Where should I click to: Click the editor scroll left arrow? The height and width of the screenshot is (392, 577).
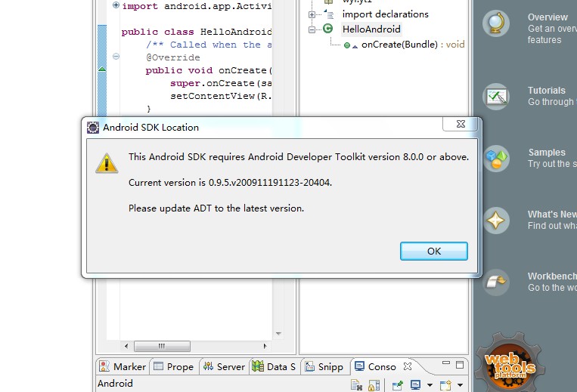tap(126, 346)
